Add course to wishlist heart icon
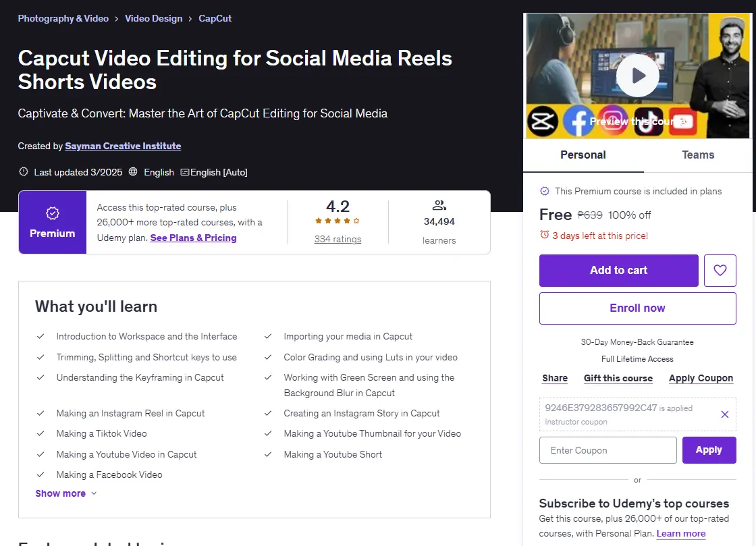 [x=720, y=271]
